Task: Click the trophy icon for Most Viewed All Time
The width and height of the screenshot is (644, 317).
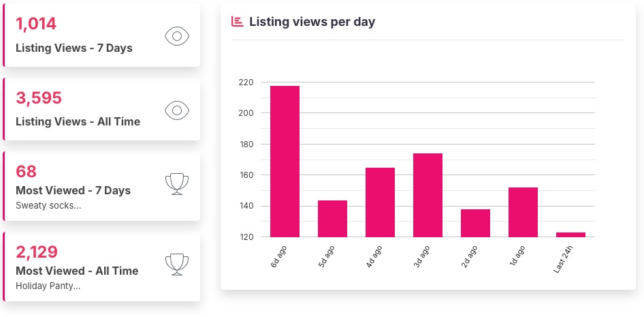Action: click(177, 264)
